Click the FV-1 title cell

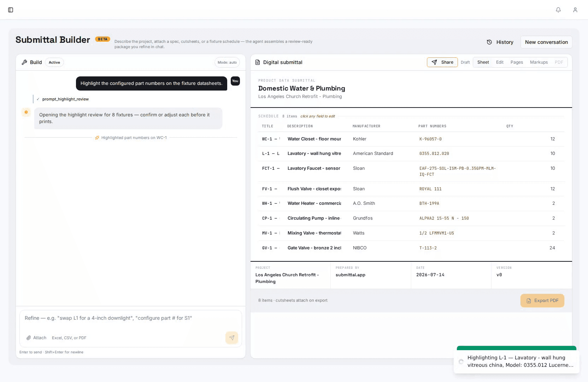(x=271, y=189)
